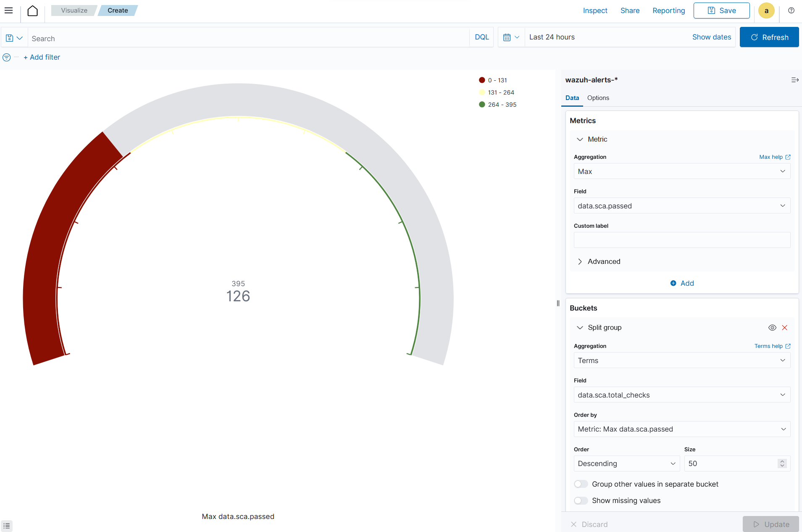Click the Refresh button

click(x=769, y=37)
